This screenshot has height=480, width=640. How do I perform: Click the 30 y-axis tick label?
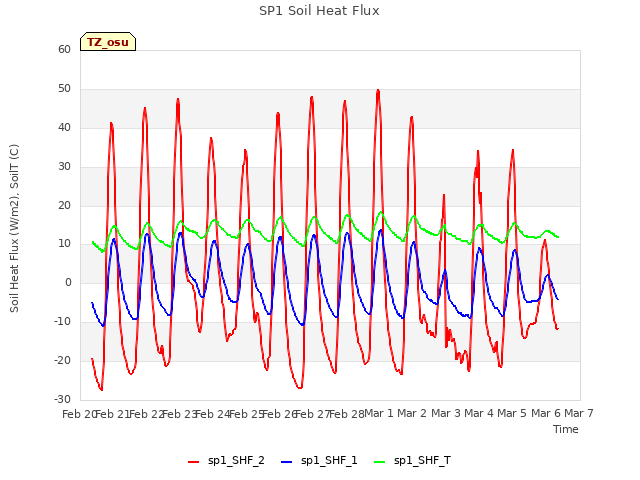tap(64, 166)
